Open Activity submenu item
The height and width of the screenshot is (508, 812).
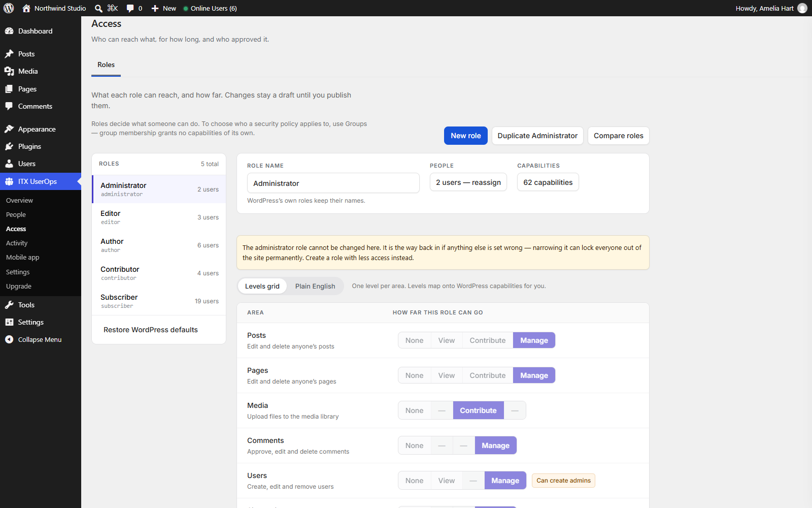click(17, 243)
